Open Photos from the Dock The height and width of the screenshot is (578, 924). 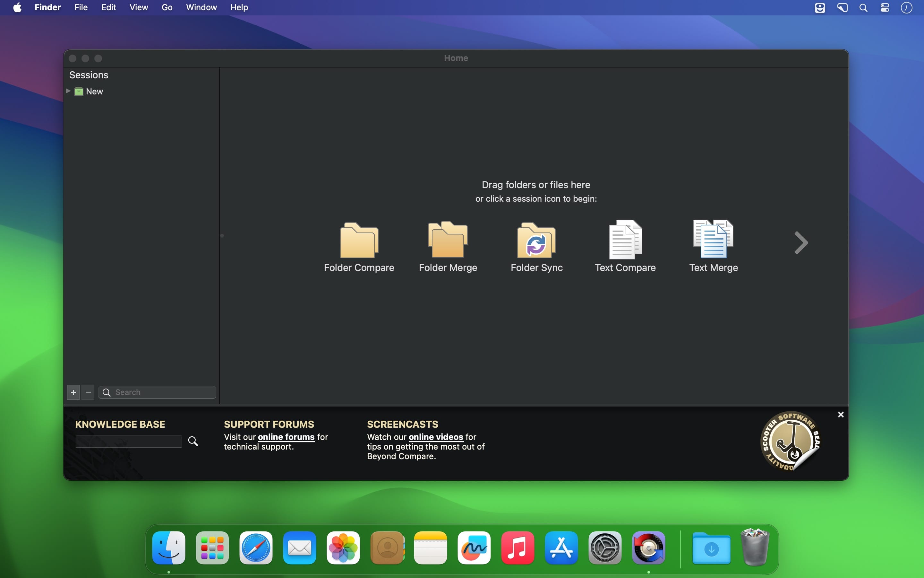click(x=343, y=547)
